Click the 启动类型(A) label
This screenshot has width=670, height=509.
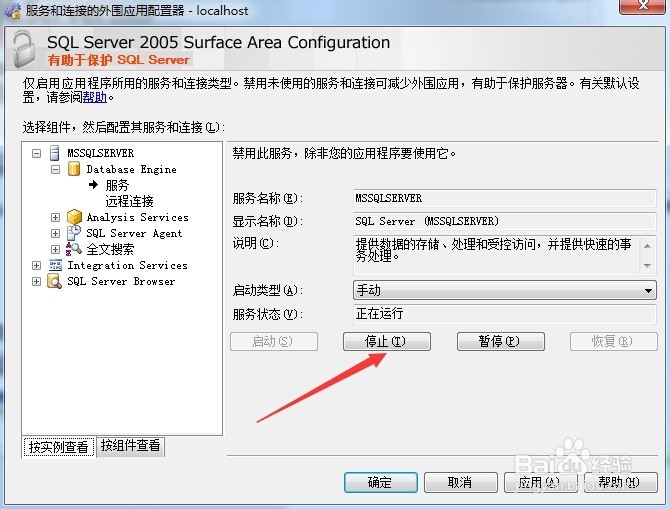point(267,291)
